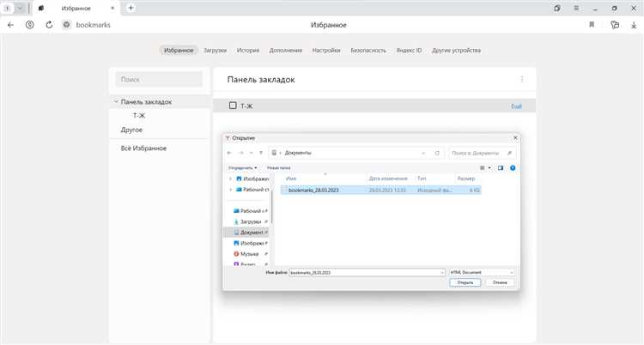The image size is (644, 345).
Task: Focus the Поиск bookmarks search field
Action: tap(159, 79)
